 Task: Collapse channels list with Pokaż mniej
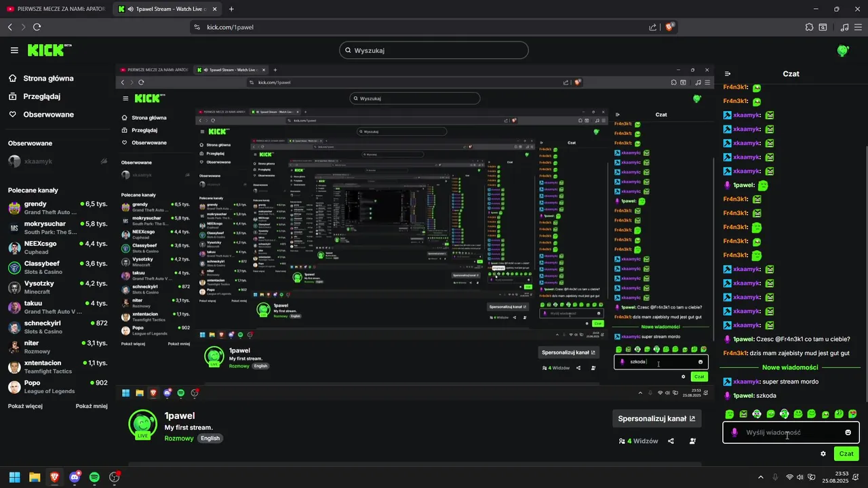(x=92, y=406)
